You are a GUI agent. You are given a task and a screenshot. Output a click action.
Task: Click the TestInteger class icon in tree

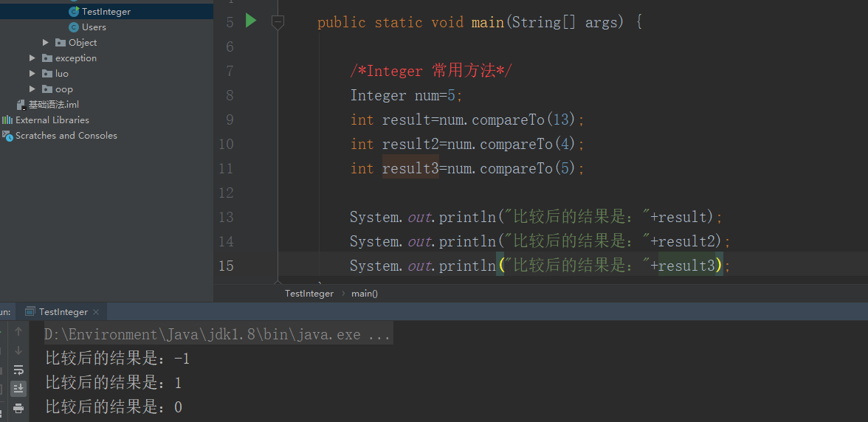click(73, 12)
